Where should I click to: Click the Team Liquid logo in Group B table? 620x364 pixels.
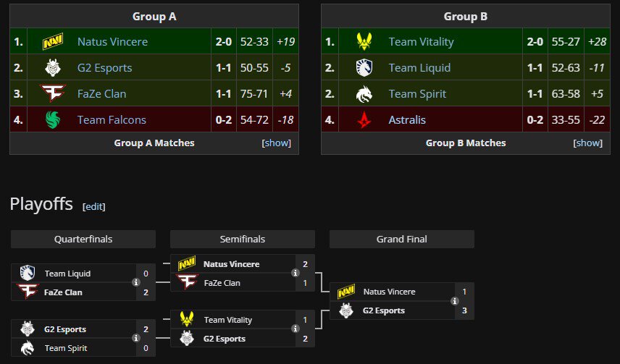364,67
